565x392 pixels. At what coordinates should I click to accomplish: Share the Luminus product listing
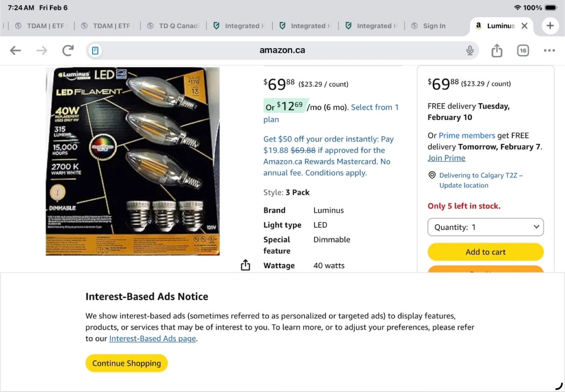point(245,265)
